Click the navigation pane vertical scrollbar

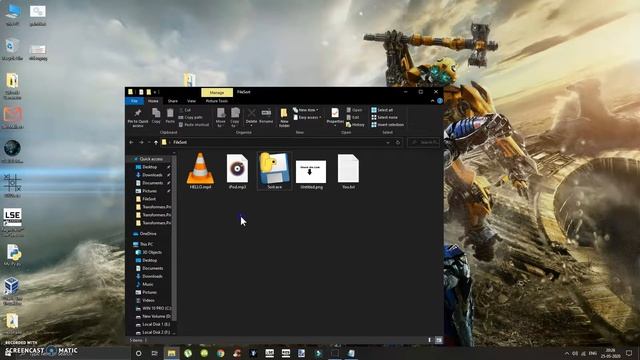174,238
